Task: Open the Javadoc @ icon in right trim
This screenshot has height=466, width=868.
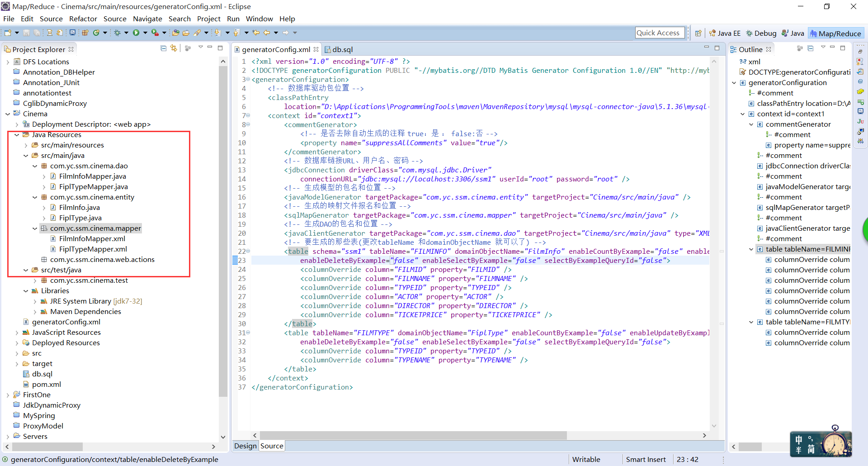Action: [860, 81]
